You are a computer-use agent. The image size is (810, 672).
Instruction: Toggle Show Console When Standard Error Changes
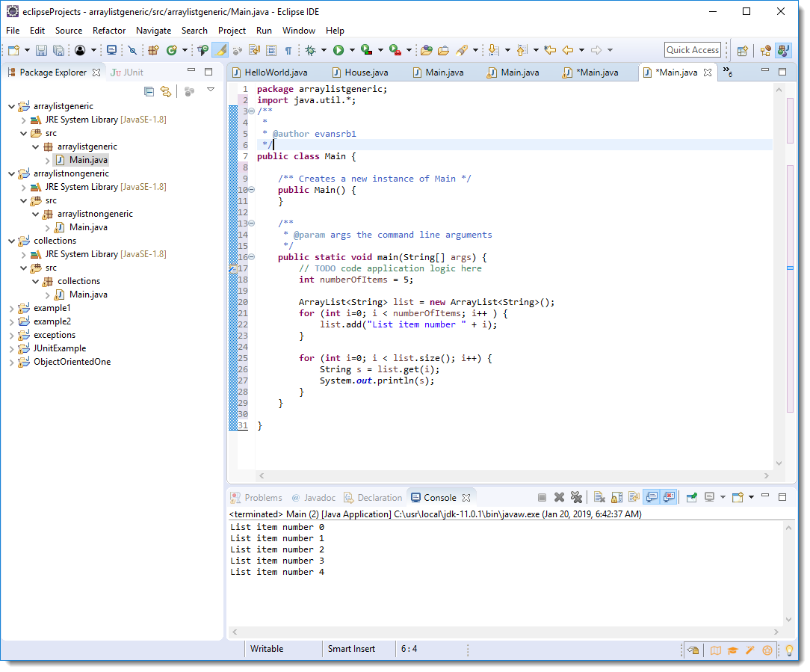[x=670, y=497]
